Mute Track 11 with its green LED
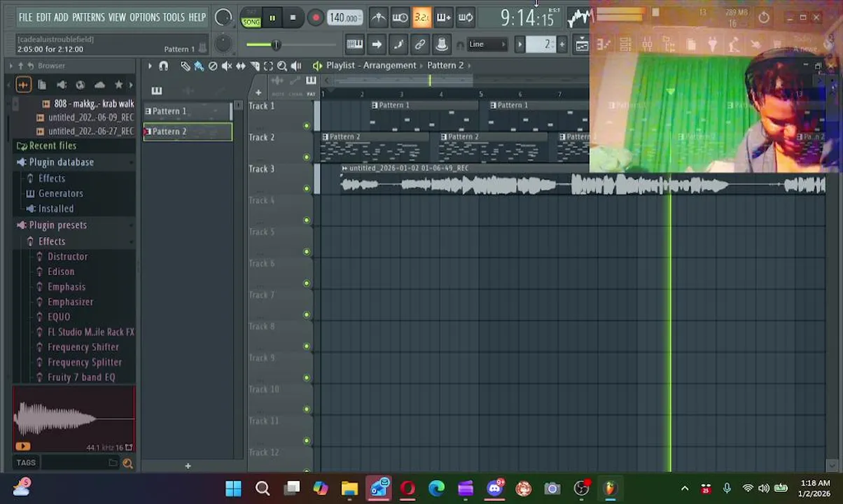The image size is (843, 504). pos(306,441)
